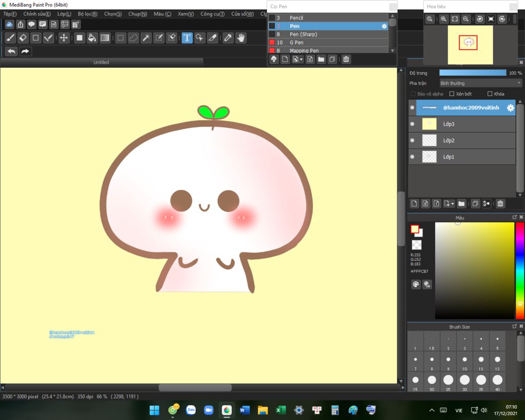Delete brush using brush panel trash icon

tap(346, 59)
